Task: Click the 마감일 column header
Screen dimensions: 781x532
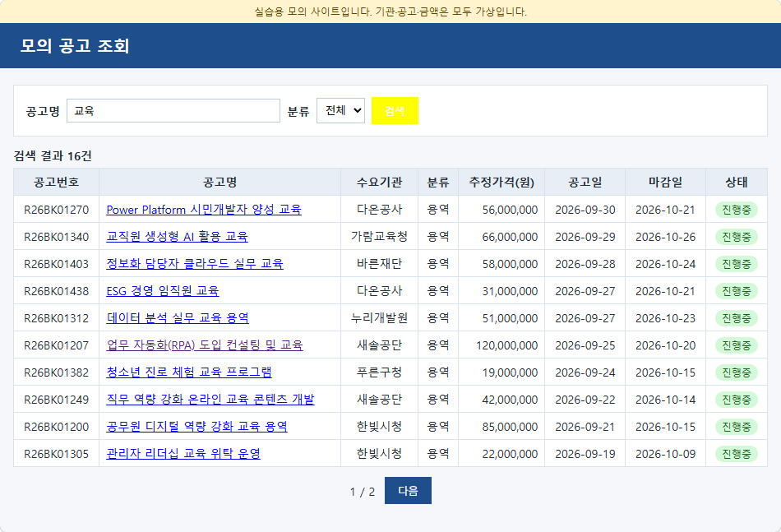Action: tap(665, 183)
